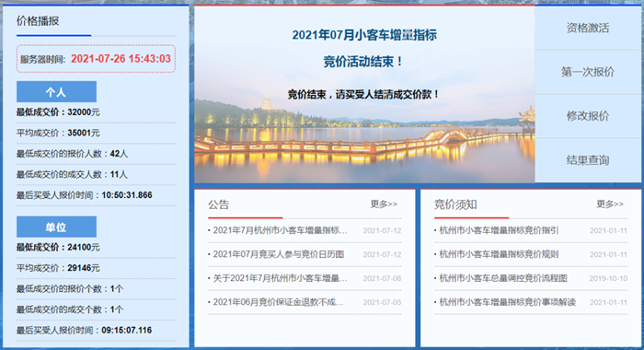
Task: Open 2021年06月竞价保证金退款不成... notice
Action: 278,302
